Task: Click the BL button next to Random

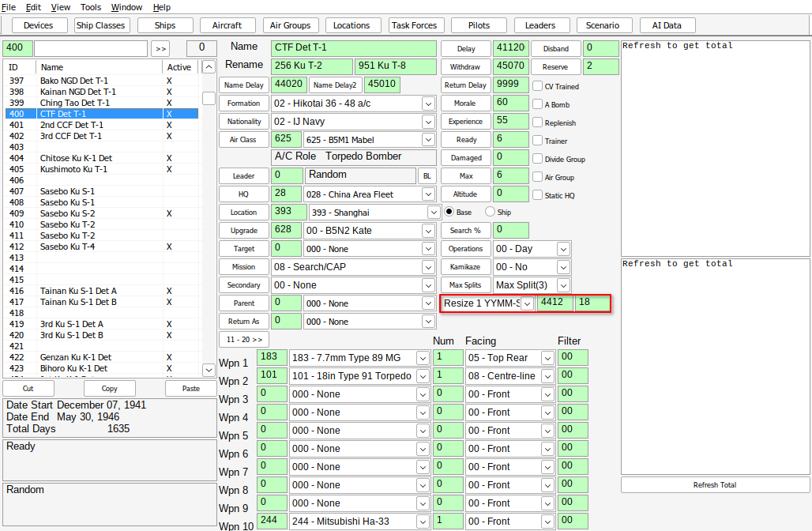Action: pyautogui.click(x=427, y=175)
